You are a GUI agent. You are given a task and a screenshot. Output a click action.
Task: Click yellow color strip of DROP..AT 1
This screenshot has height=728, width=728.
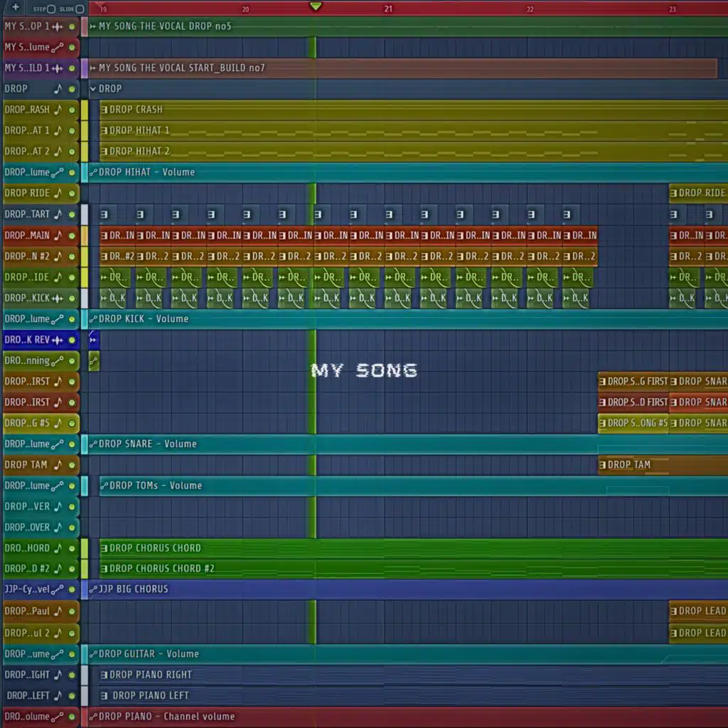[85, 131]
